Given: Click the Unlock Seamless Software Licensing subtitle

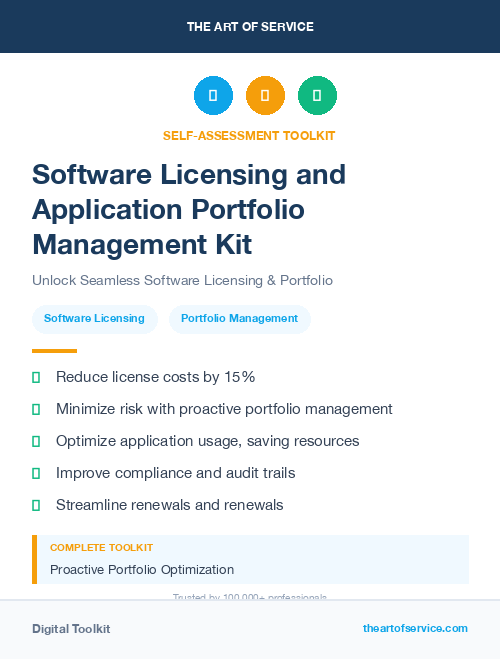Looking at the screenshot, I should (182, 281).
